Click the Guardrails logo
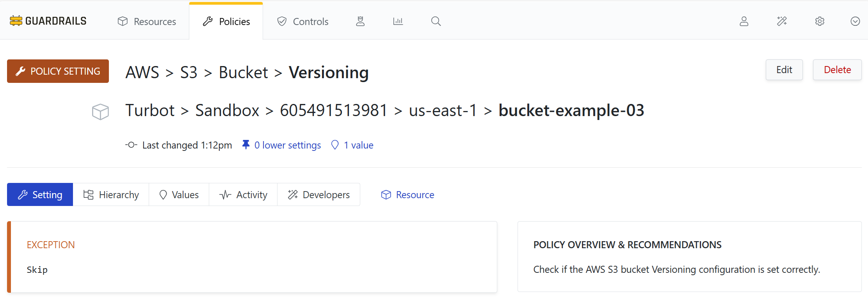The width and height of the screenshot is (868, 299). 48,21
